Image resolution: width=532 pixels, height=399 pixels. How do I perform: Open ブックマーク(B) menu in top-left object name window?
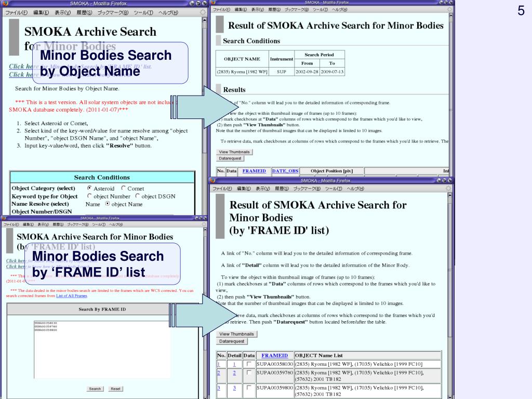pos(113,12)
